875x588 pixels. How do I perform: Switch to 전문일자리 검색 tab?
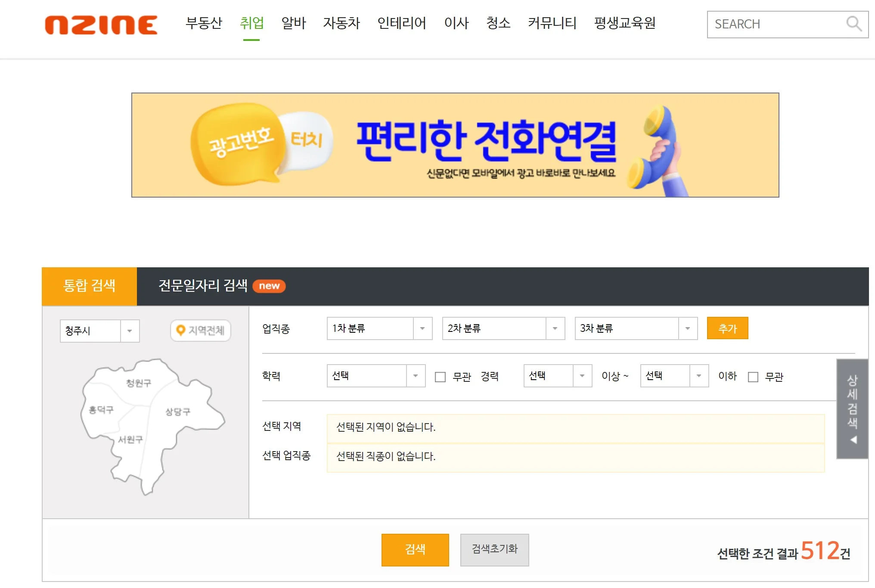(203, 286)
